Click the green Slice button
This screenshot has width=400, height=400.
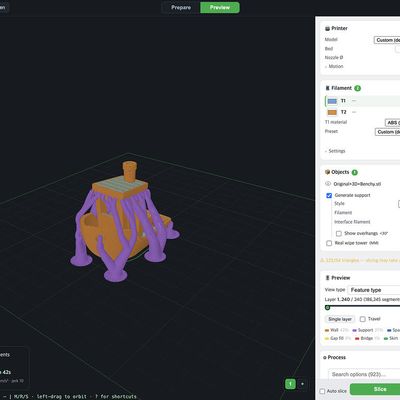(x=375, y=389)
